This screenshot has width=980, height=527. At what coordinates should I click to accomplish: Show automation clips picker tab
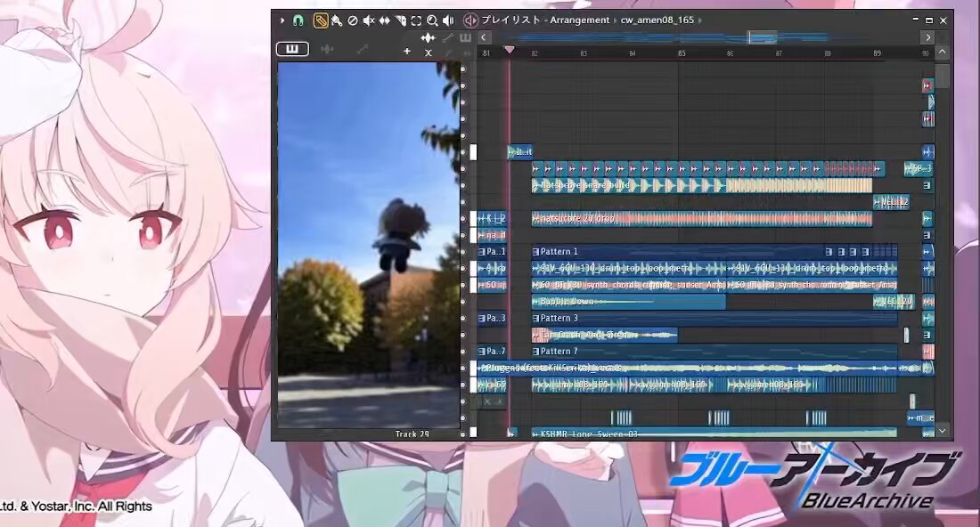click(x=362, y=49)
